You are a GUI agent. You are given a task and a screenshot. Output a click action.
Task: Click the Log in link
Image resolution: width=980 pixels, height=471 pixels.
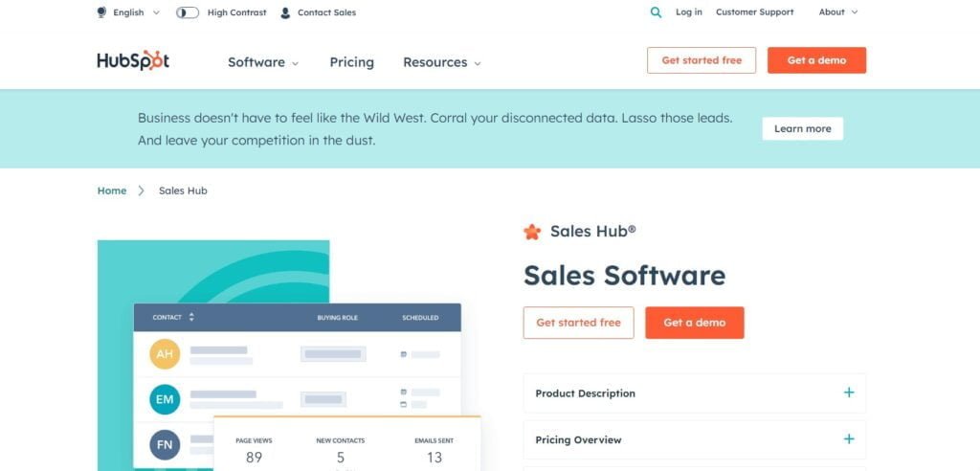pyautogui.click(x=688, y=12)
